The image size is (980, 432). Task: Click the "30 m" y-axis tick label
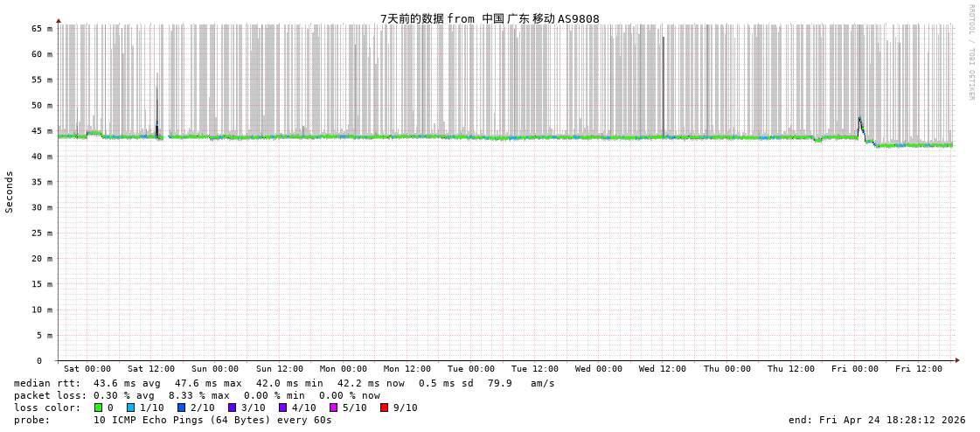(x=42, y=207)
